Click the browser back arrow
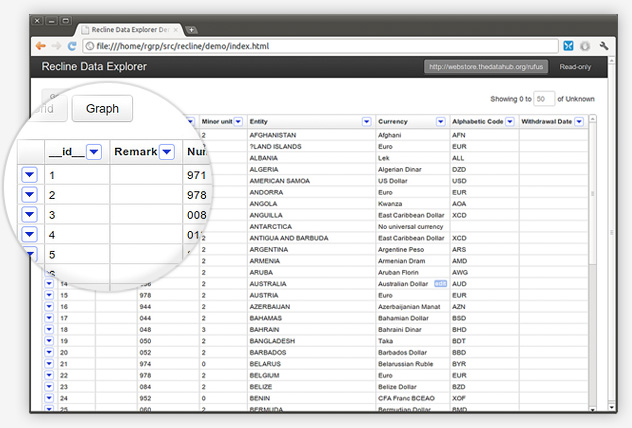Screen dimensions: 632x428 tap(40, 45)
